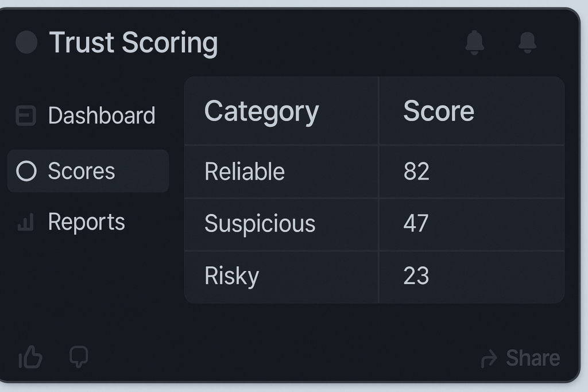Click the Trust Scoring title
The width and height of the screenshot is (588, 392).
click(x=133, y=43)
